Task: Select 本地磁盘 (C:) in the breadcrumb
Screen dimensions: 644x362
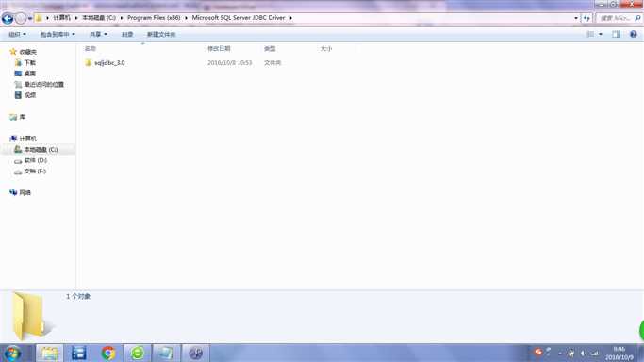Action: [x=99, y=18]
